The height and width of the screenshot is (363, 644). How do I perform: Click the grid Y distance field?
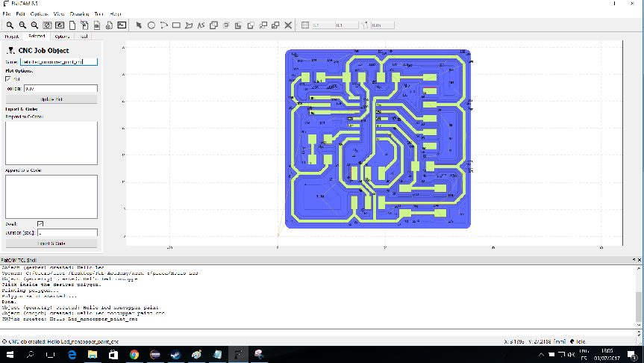click(347, 25)
